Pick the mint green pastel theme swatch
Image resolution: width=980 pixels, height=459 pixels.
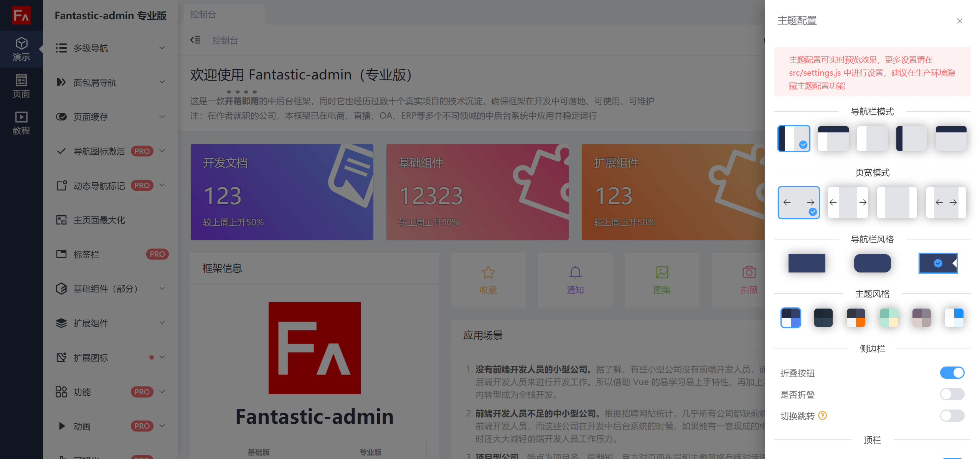(889, 318)
